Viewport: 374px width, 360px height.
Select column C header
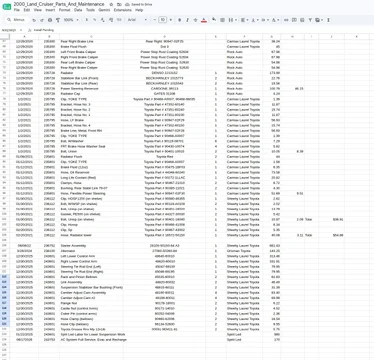tap(91, 36)
